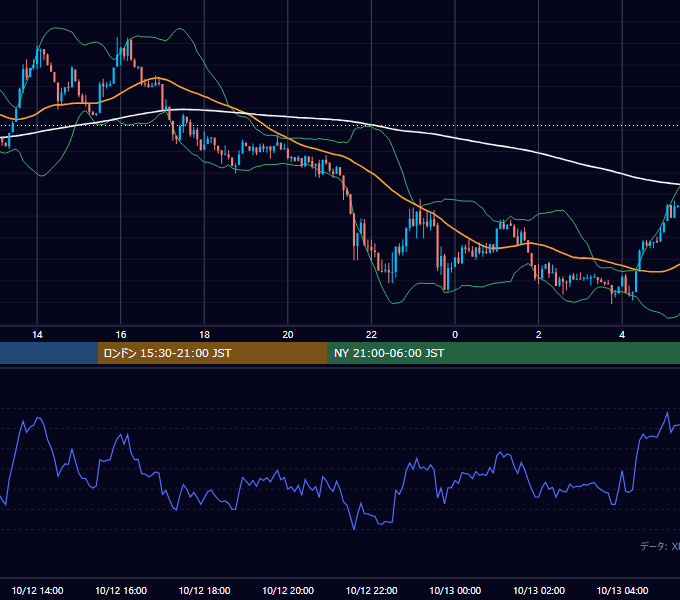Click hour tick 2 on price chart axis
Viewport: 680px width, 600px height.
[539, 335]
